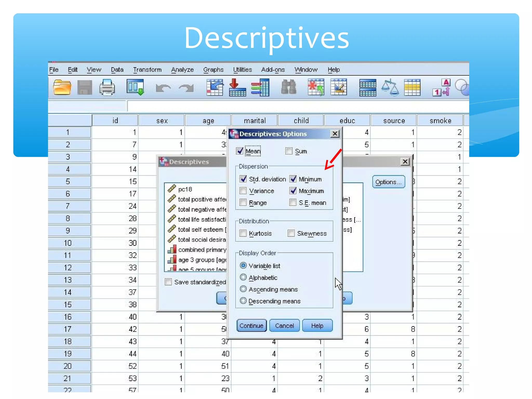This screenshot has height=399, width=532.
Task: Open the Window menu
Action: point(306,70)
